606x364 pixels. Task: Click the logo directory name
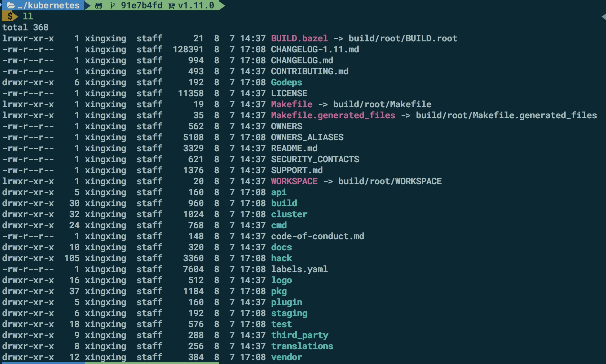281,280
